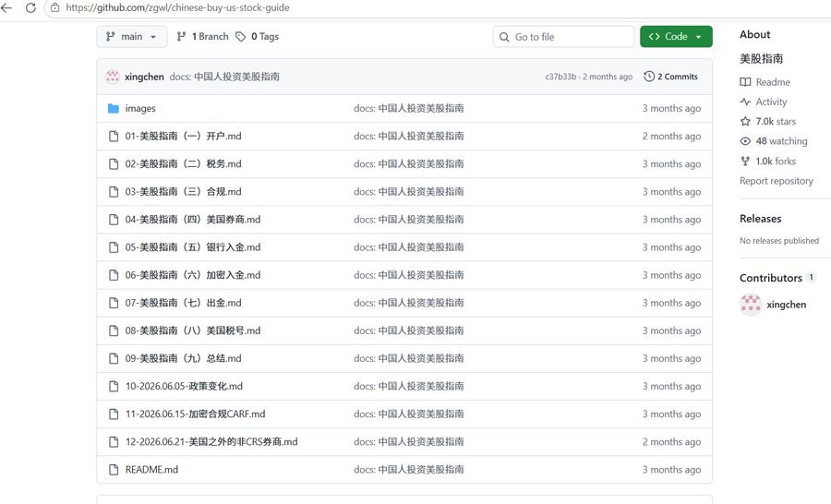
Task: Open site info lock icon in address bar
Action: [x=55, y=8]
